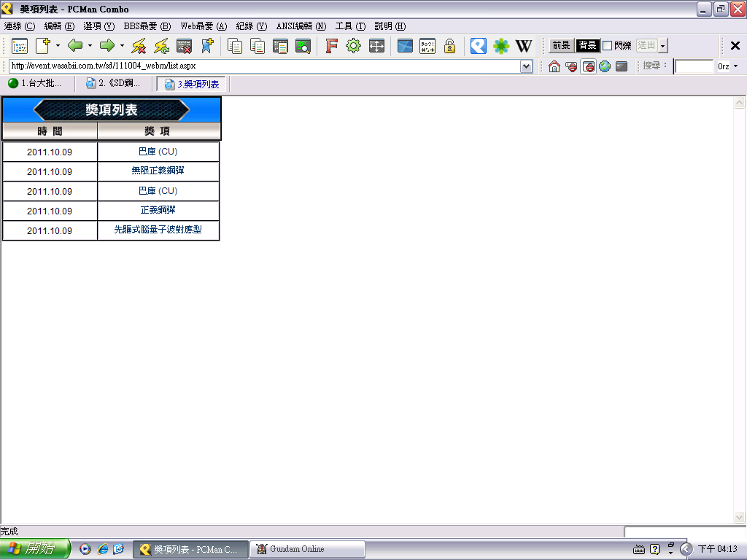Switch to the 1.台大批... tab

pos(36,84)
